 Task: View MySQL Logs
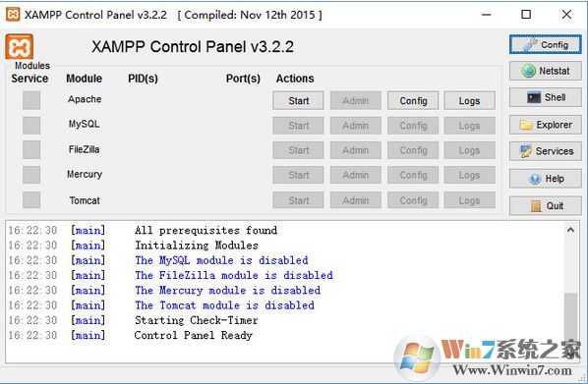coord(469,126)
